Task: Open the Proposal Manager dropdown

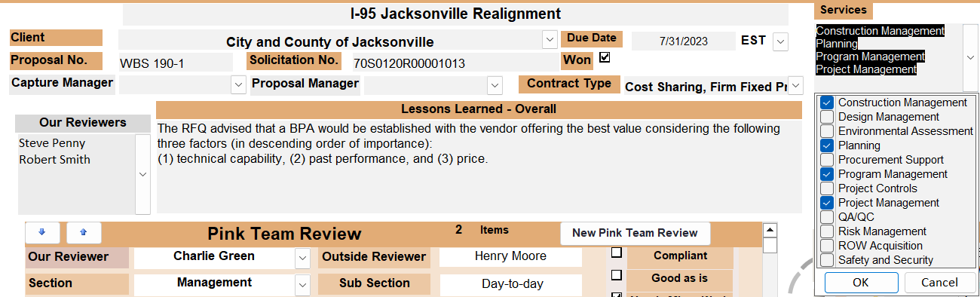Action: click(x=495, y=84)
